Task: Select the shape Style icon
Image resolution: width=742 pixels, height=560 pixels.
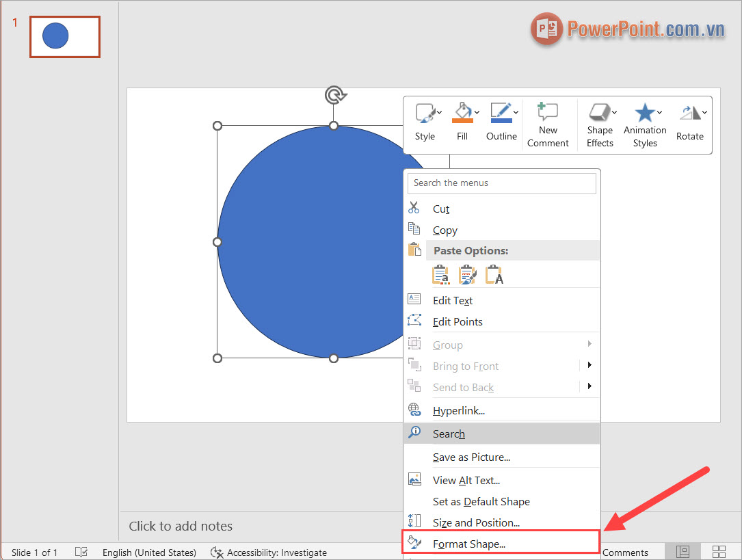Action: 424,114
